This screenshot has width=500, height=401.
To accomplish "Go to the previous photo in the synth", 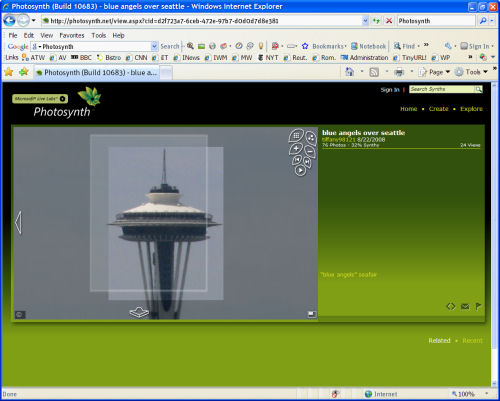I will (x=296, y=160).
